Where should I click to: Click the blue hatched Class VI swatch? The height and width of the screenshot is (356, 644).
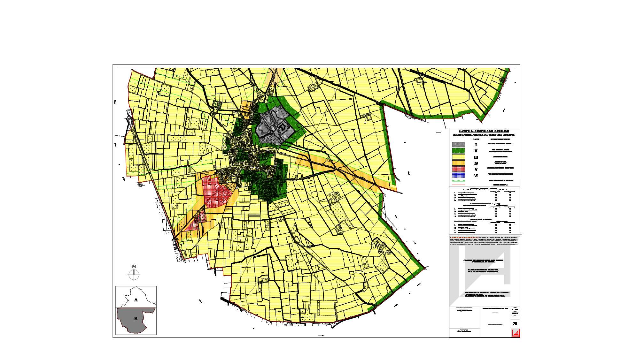(458, 175)
